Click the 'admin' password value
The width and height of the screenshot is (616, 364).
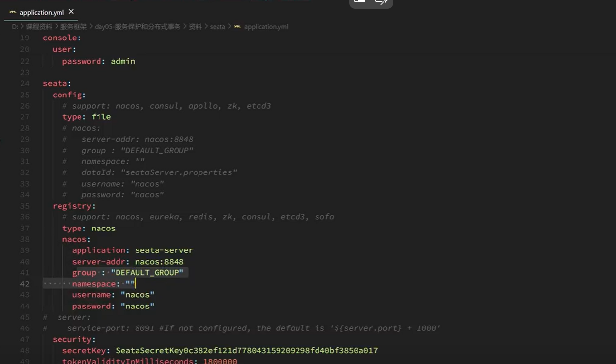click(x=123, y=61)
